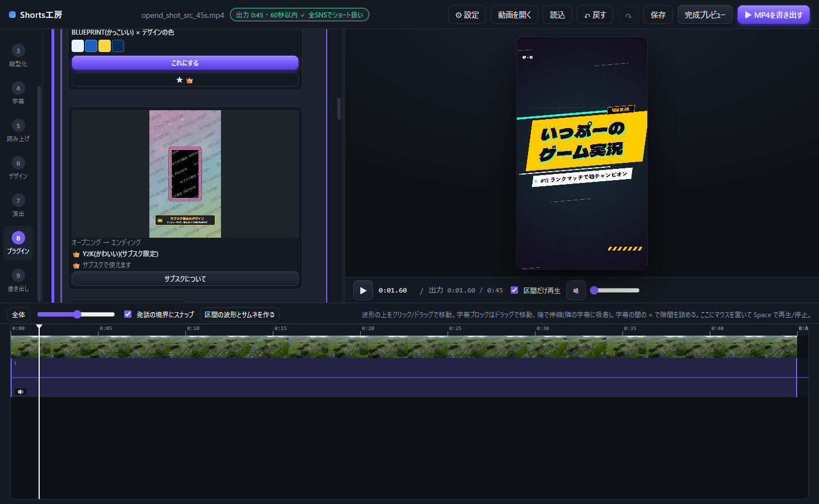Undo the last action with 戻す

click(x=595, y=15)
